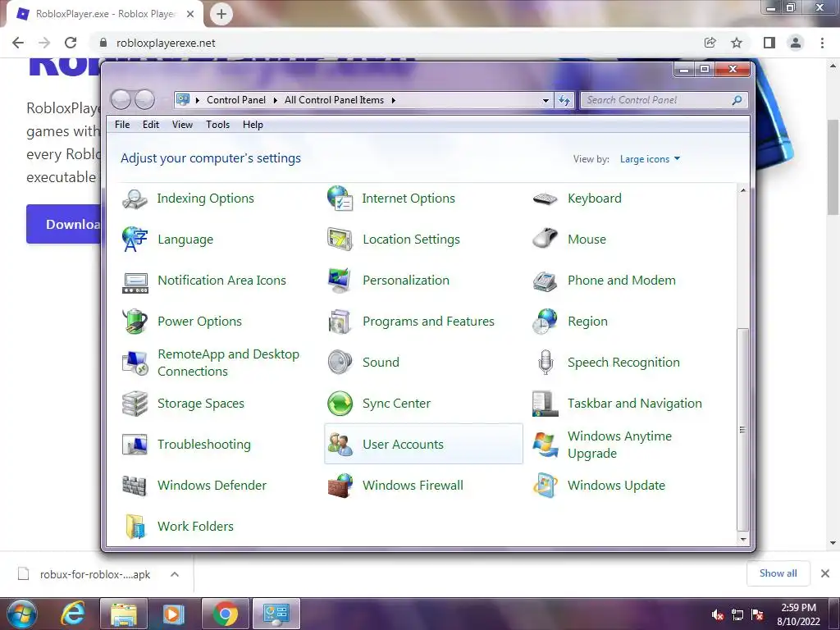Open the Edit menu
840x630 pixels.
click(x=151, y=125)
